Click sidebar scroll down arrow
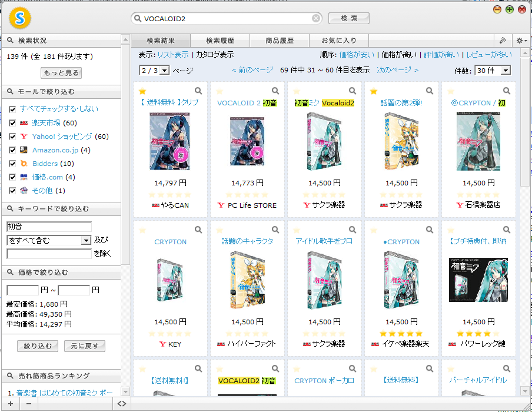532x412 pixels. tap(125, 391)
